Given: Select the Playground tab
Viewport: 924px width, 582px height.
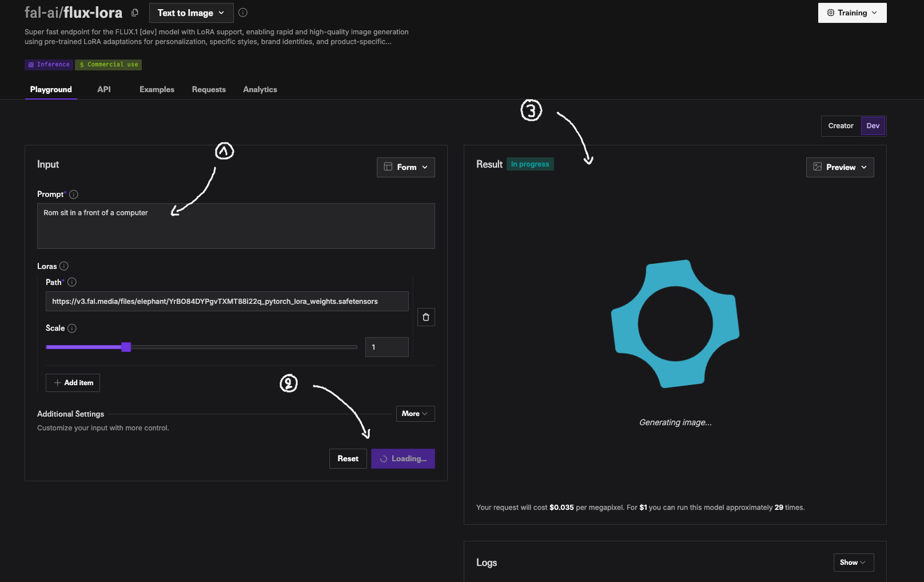Looking at the screenshot, I should pos(51,89).
